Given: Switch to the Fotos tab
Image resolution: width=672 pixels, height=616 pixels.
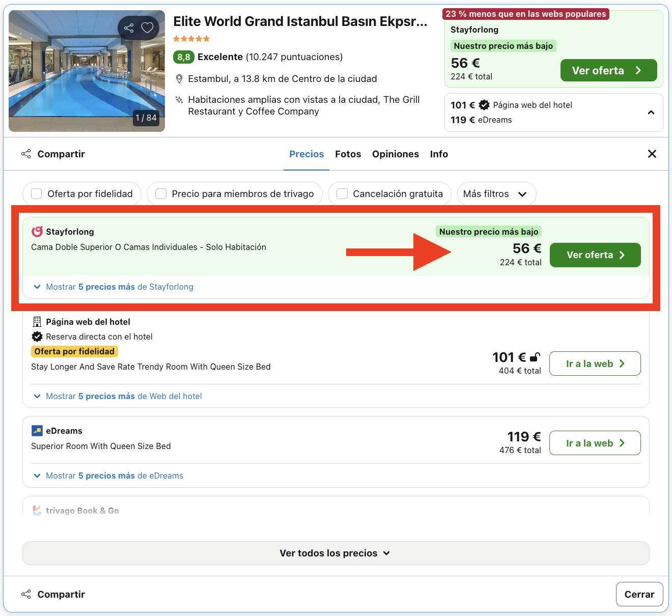Looking at the screenshot, I should pos(348,154).
